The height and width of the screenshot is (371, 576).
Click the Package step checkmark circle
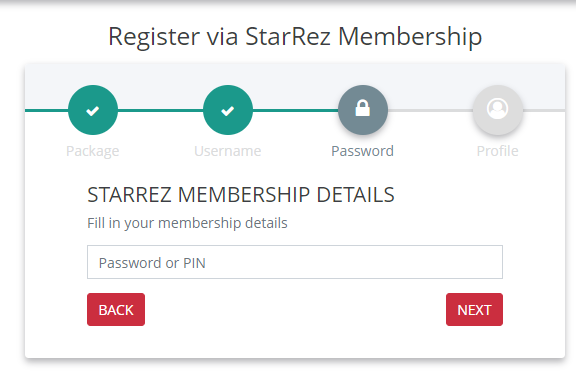93,110
